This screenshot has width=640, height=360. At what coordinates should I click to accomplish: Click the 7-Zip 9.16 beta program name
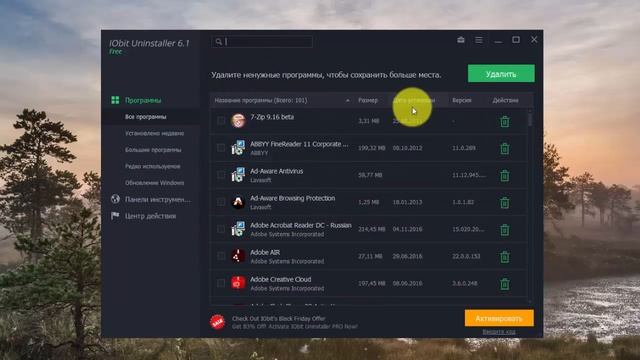coord(272,117)
